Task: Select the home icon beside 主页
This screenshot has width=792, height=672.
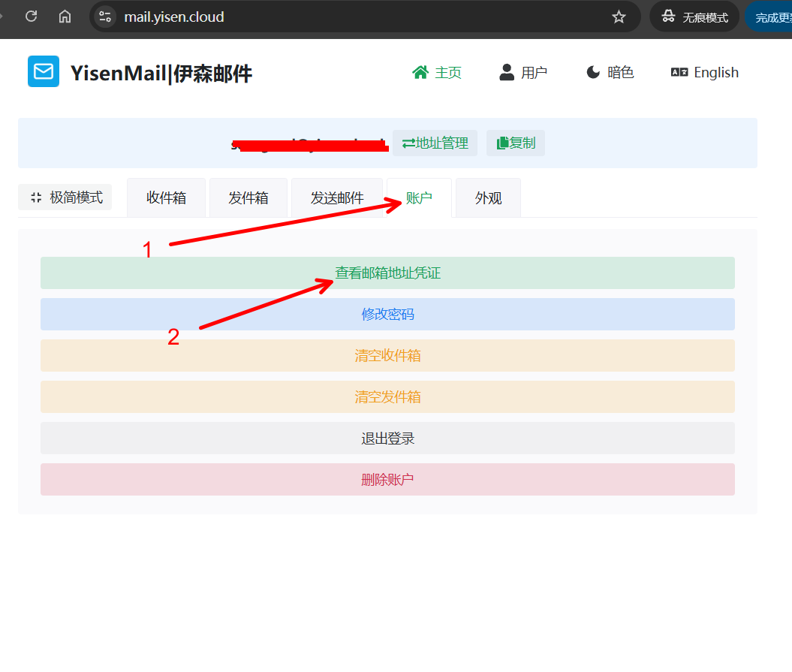Action: [420, 72]
